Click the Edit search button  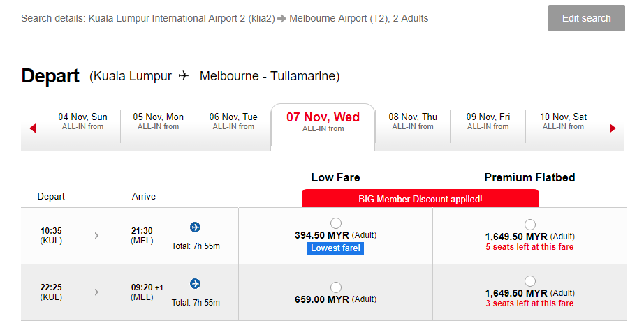[x=586, y=18]
